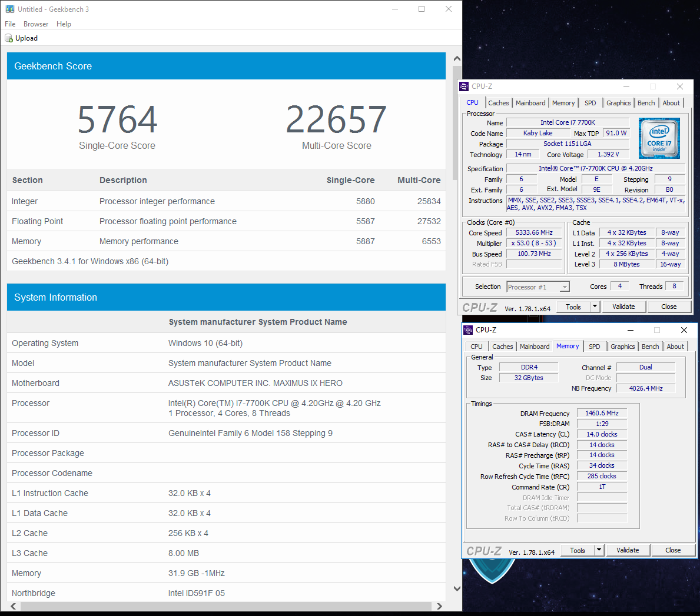Switch to Memory tab in upper CPU-Z window

[563, 103]
